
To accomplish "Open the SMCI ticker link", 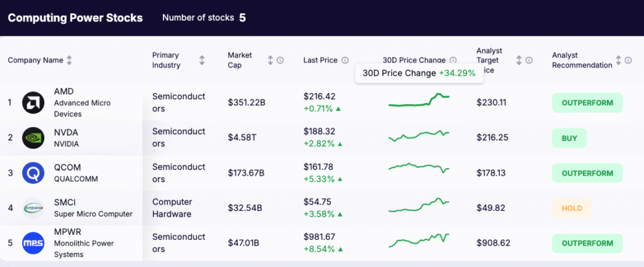I will (x=65, y=202).
